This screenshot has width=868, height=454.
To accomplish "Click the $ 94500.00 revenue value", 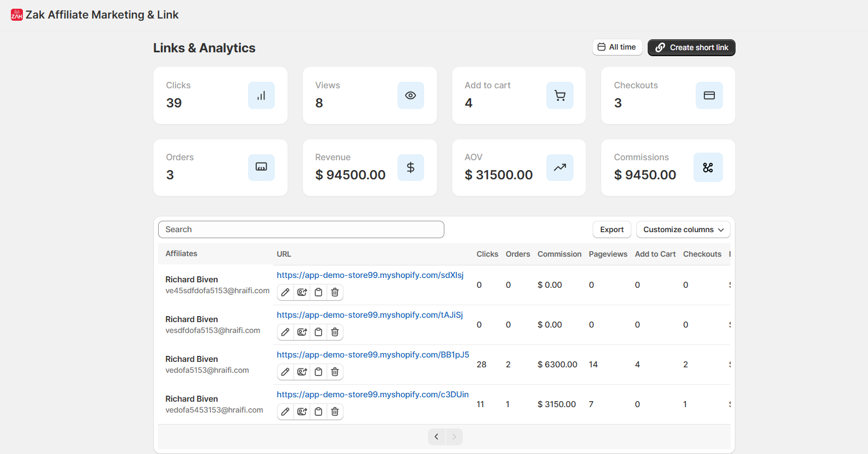I will (x=351, y=175).
